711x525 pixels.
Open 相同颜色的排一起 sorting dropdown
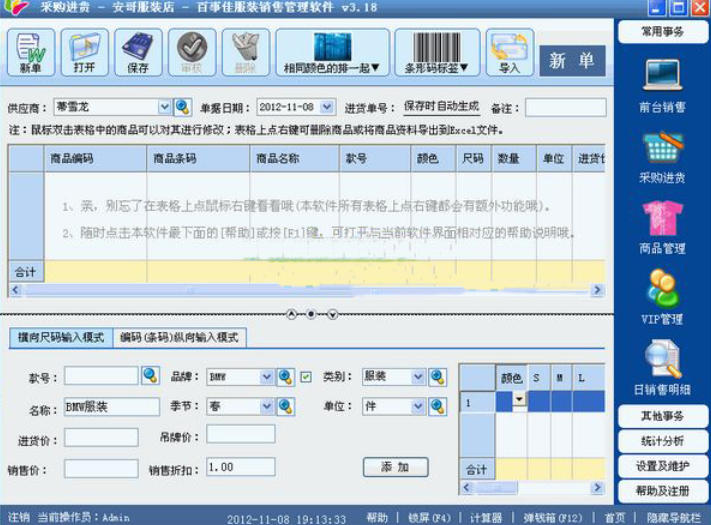332,52
